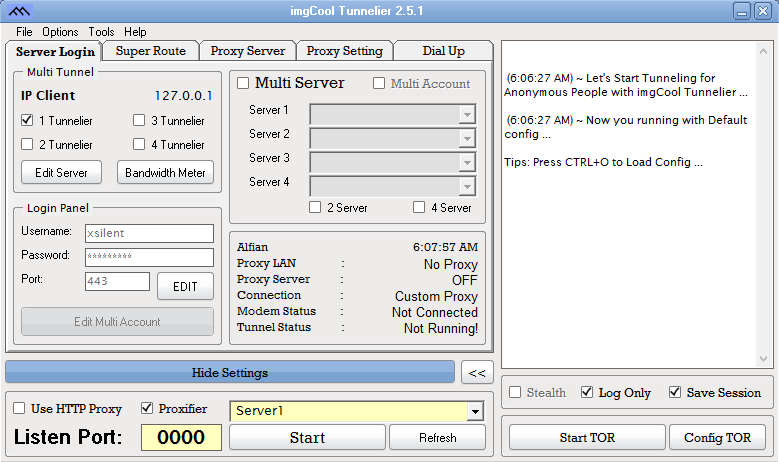Check the 4 Server option

click(x=419, y=207)
